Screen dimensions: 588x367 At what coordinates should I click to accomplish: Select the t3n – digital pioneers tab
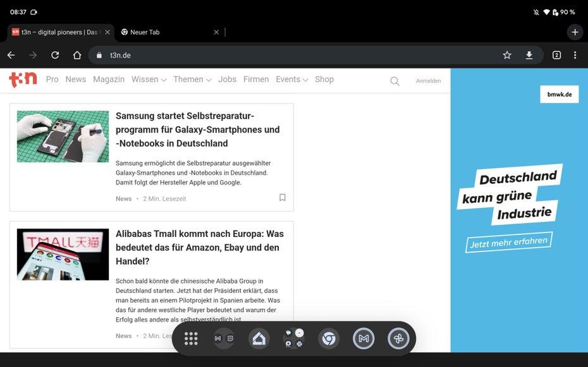coord(59,32)
